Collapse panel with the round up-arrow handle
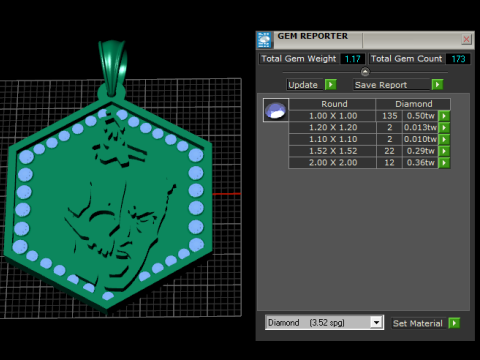Viewport: 480px width, 360px height. (365, 72)
